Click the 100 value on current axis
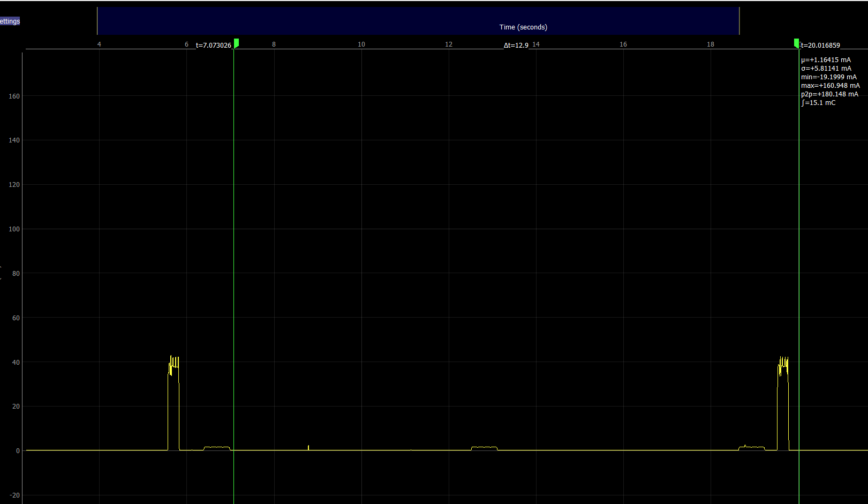 pos(14,229)
